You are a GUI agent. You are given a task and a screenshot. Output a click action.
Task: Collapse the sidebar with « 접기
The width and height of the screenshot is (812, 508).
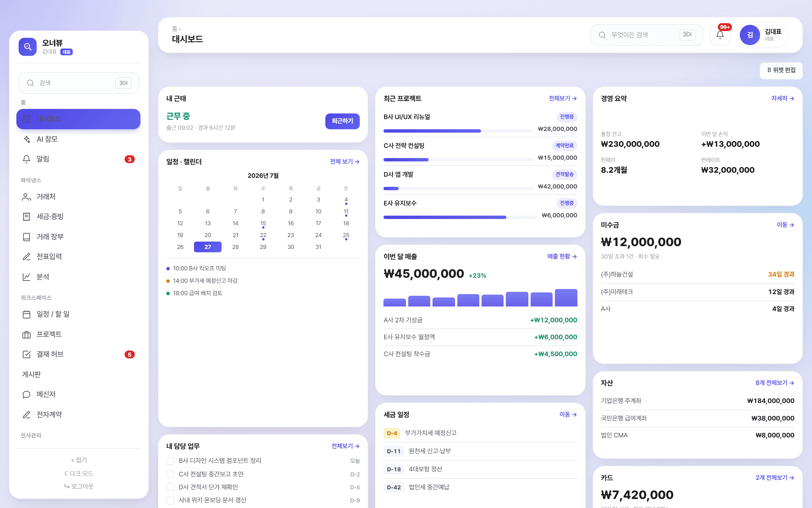coord(79,460)
